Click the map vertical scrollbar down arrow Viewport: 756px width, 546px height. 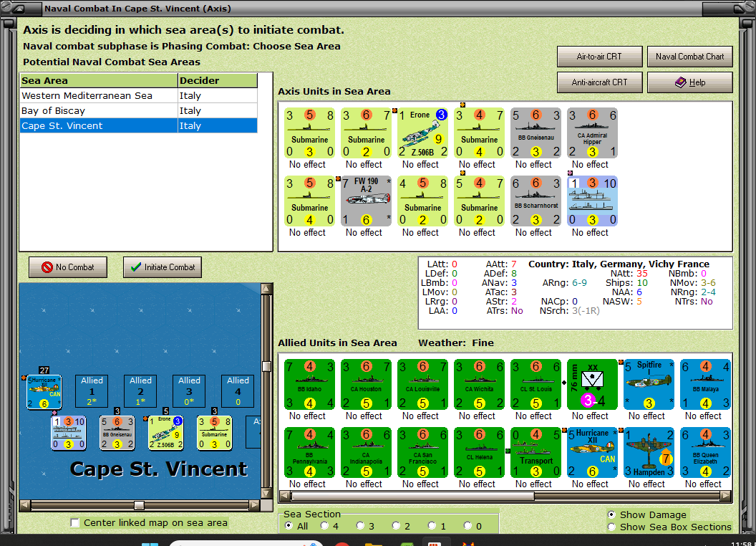pos(266,494)
